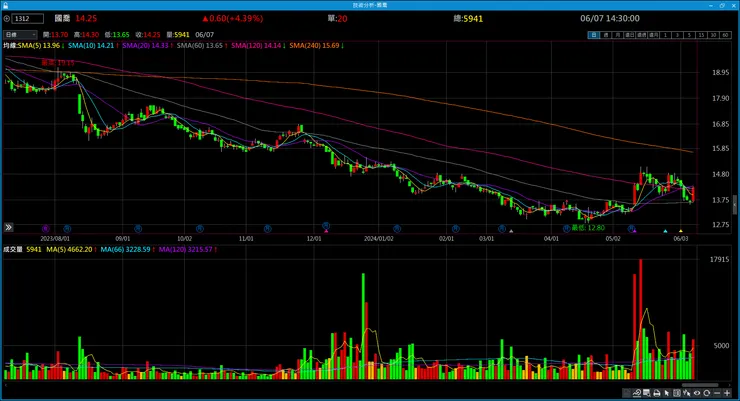Click the 06/07 14:30:00 timestamp
The width and height of the screenshot is (740, 401).
pos(610,18)
